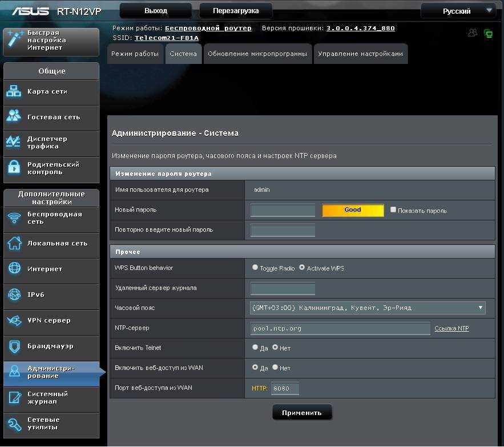Click the Локальная сеть house icon
This screenshot has height=447, width=504.
coord(14,243)
